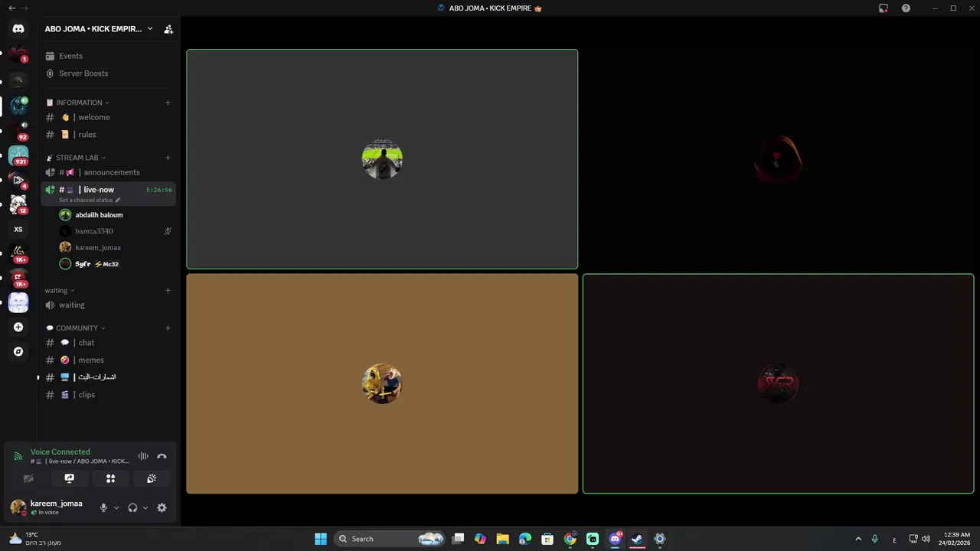
Task: Open the Inbox icon in title bar
Action: tap(884, 8)
